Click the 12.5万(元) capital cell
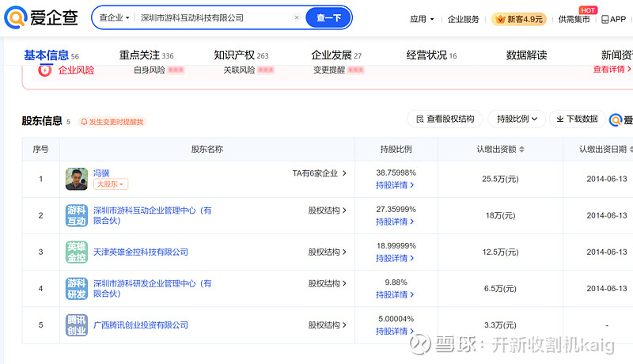Image resolution: width=633 pixels, height=364 pixels. 500,252
